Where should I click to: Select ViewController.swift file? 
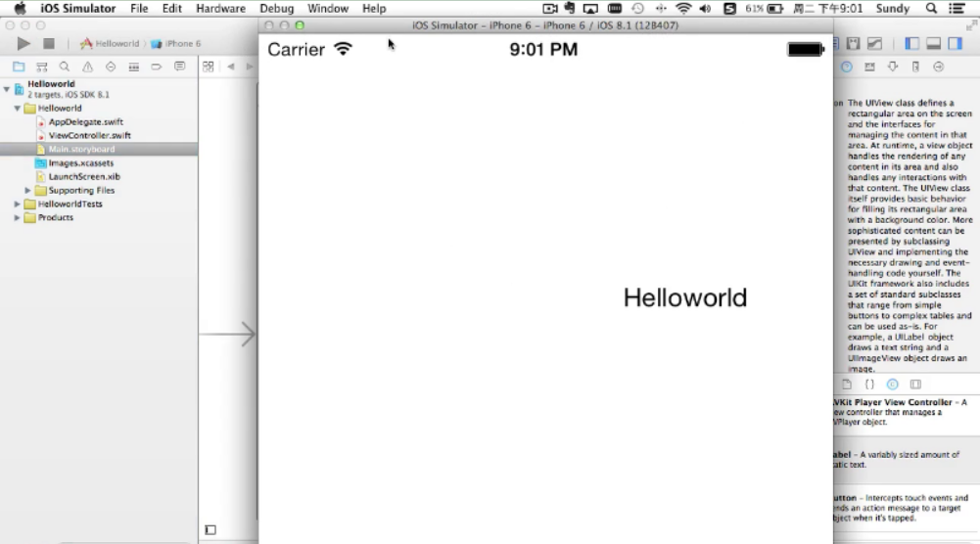coord(89,136)
